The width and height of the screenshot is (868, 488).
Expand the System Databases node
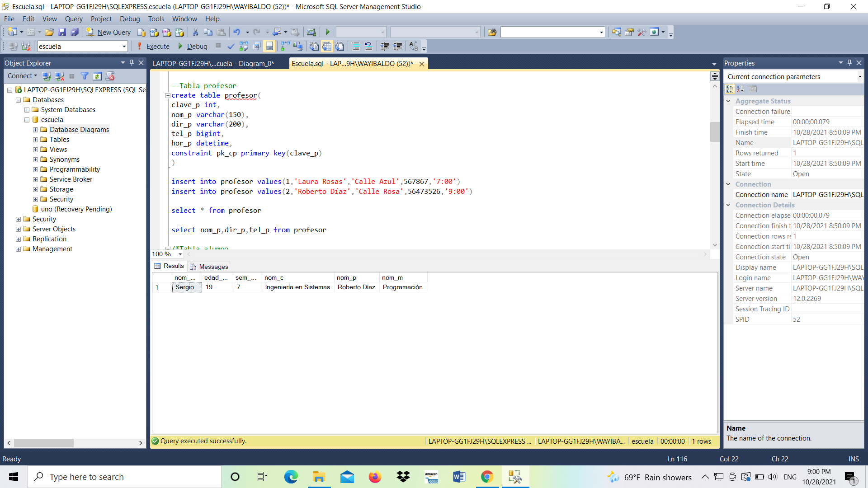27,110
